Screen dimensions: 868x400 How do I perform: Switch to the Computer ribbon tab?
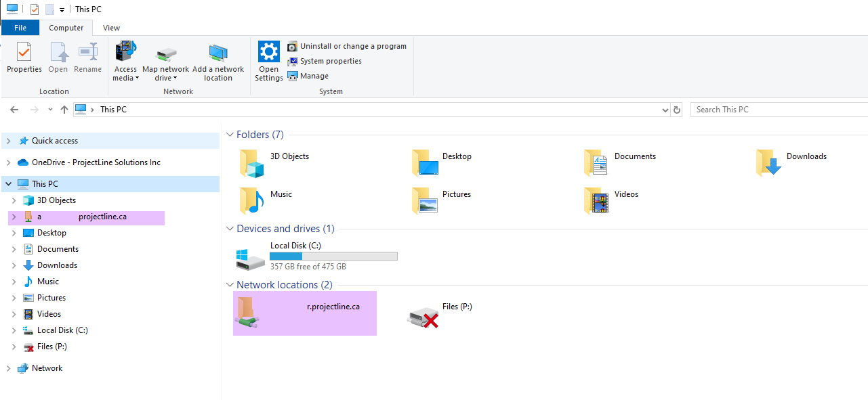[x=66, y=28]
